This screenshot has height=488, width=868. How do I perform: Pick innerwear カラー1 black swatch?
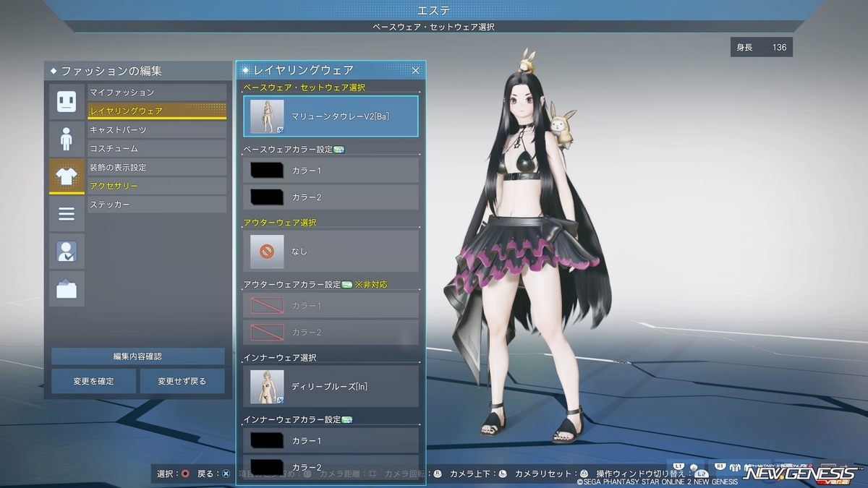click(x=266, y=440)
